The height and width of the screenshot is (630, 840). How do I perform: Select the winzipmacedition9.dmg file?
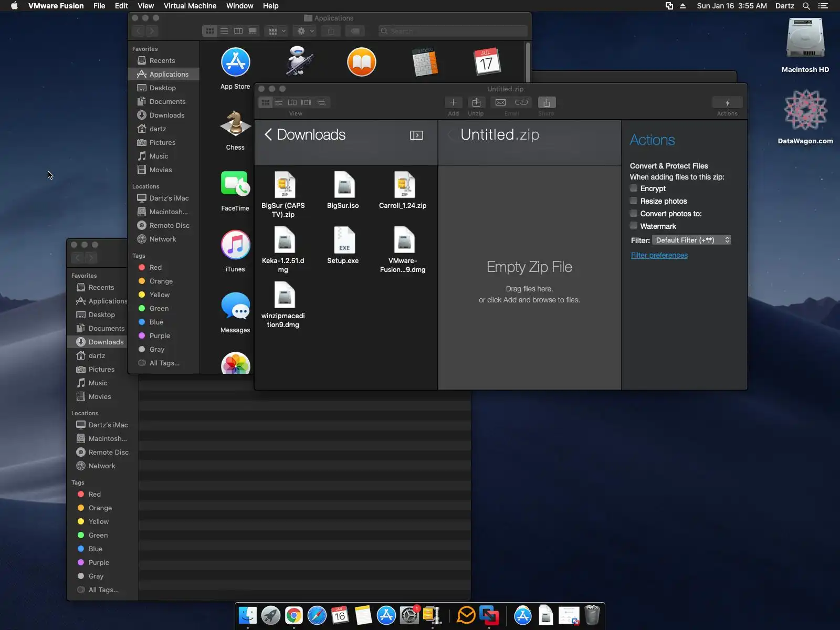(x=283, y=305)
